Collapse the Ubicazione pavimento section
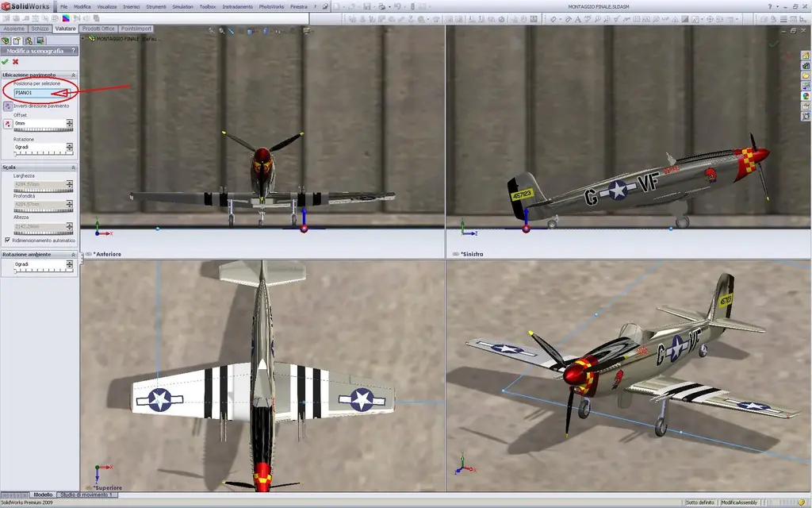 (x=73, y=75)
